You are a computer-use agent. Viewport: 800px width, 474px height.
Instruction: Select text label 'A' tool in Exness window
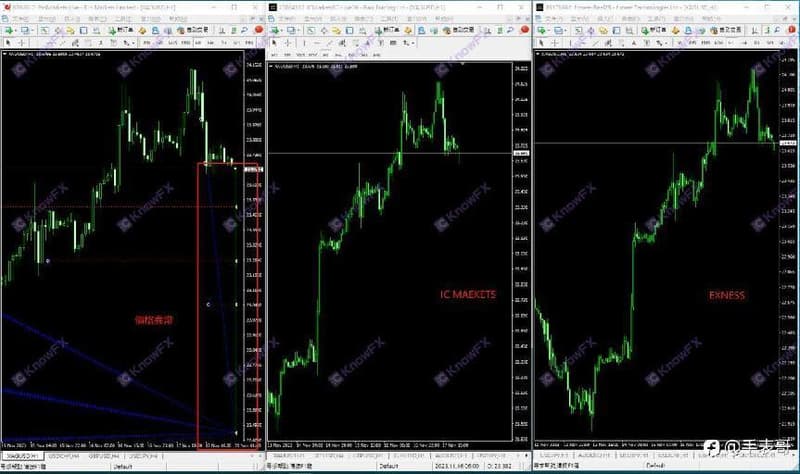(x=634, y=43)
